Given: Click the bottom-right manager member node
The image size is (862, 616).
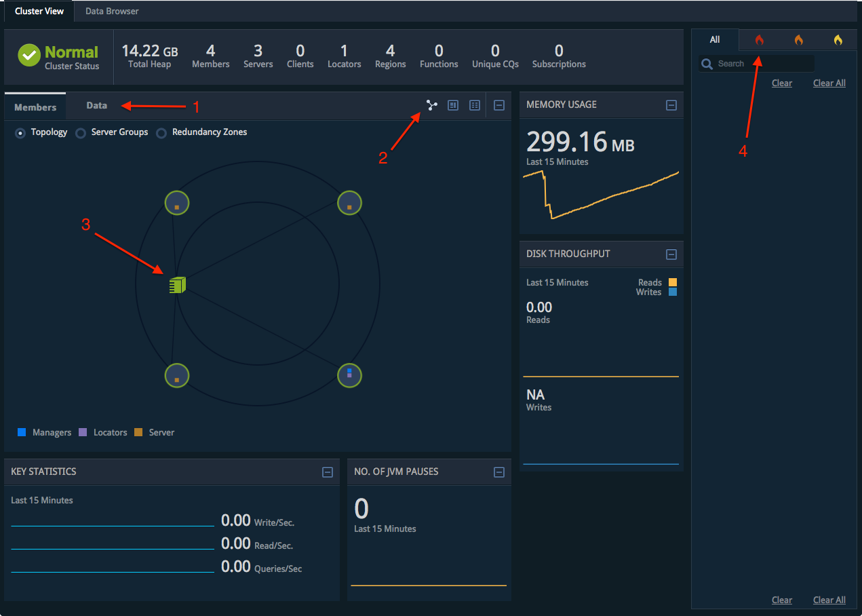Looking at the screenshot, I should coord(349,375).
